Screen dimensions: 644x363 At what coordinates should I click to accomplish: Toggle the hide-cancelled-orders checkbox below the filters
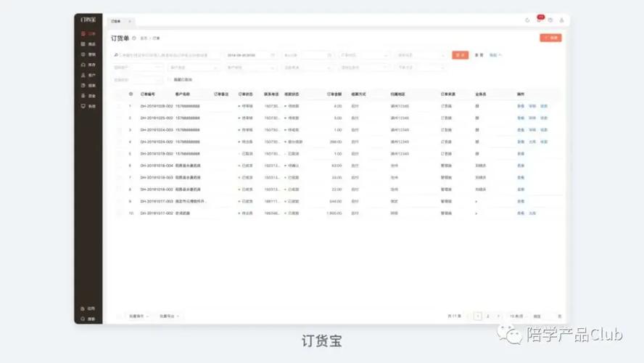[170, 80]
